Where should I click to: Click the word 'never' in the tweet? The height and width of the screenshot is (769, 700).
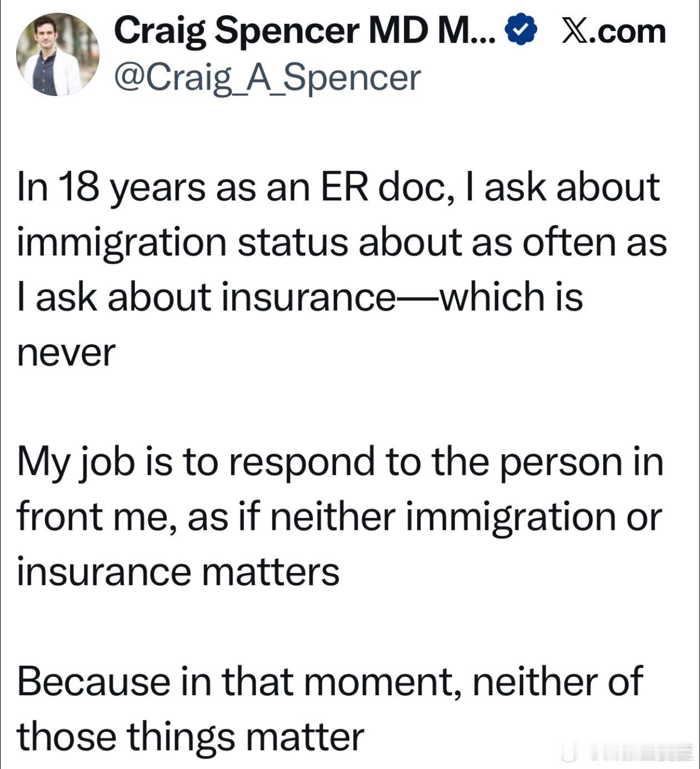click(x=66, y=352)
